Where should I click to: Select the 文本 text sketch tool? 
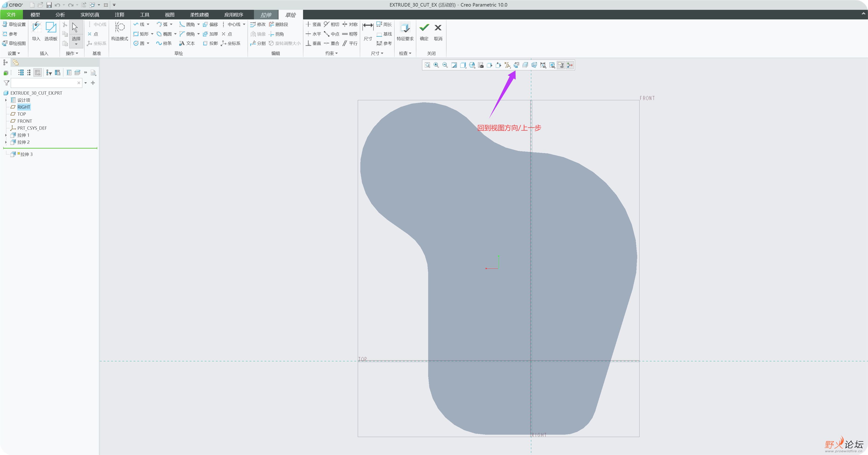click(x=187, y=43)
